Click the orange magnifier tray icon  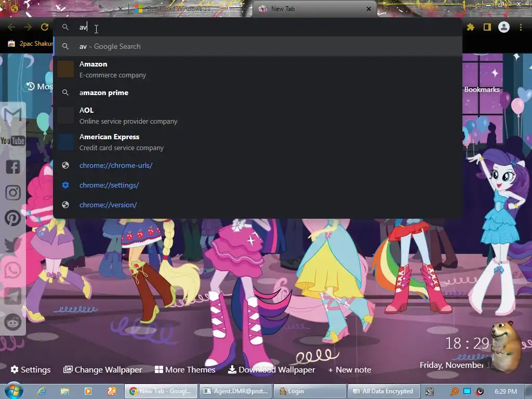click(454, 392)
